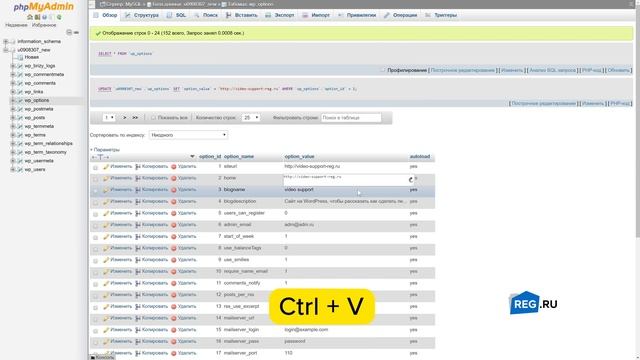
Task: Enable the Показать все checkbox
Action: [x=153, y=118]
